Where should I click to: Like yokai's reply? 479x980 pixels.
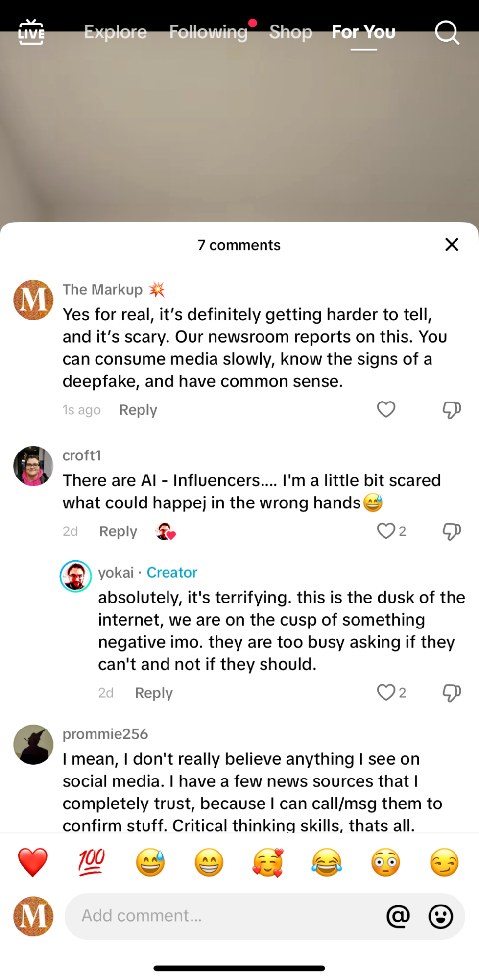(x=385, y=692)
